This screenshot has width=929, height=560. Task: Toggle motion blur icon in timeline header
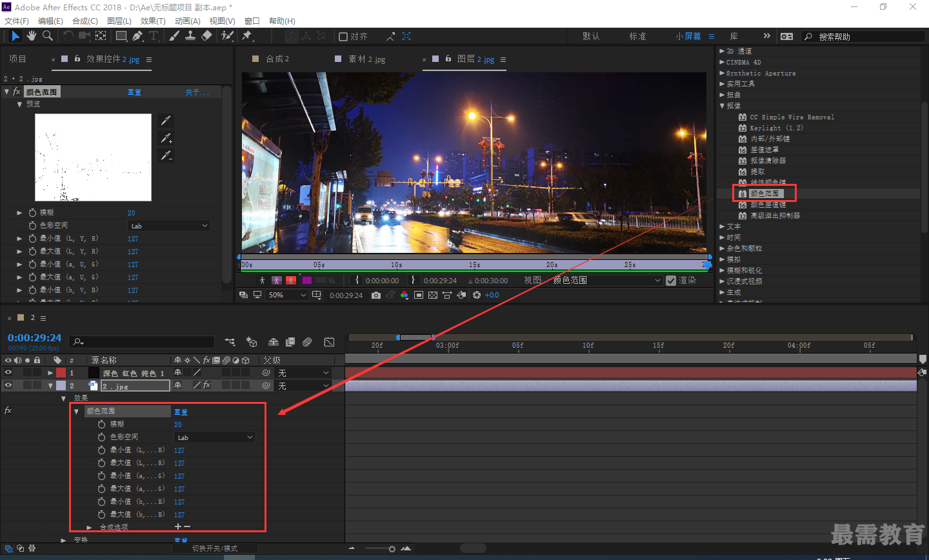[307, 342]
